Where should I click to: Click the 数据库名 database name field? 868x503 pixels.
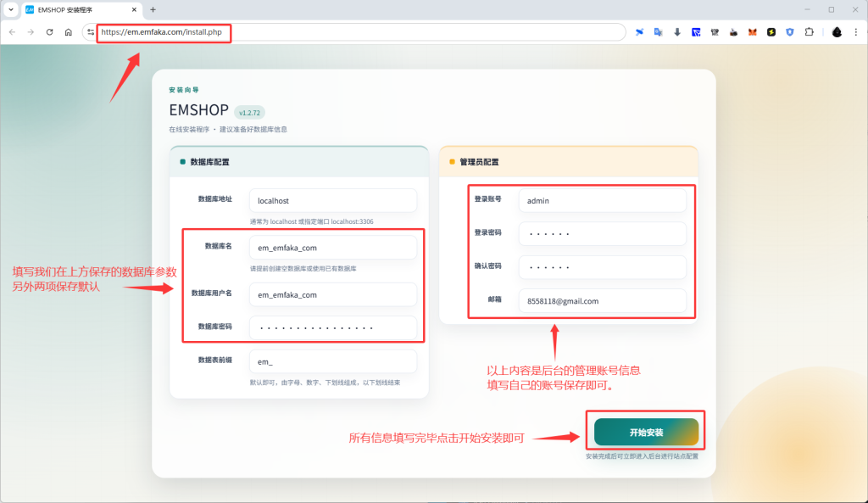click(x=333, y=249)
